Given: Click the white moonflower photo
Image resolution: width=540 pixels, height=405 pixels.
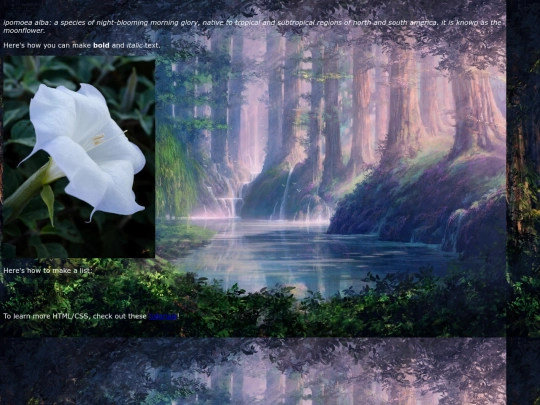Looking at the screenshot, I should point(79,157).
